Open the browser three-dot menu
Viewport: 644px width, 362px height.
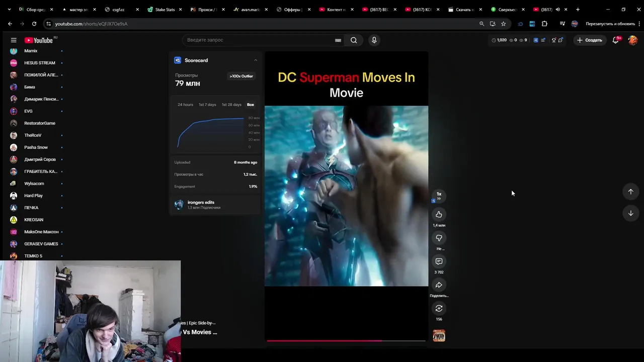point(639,24)
